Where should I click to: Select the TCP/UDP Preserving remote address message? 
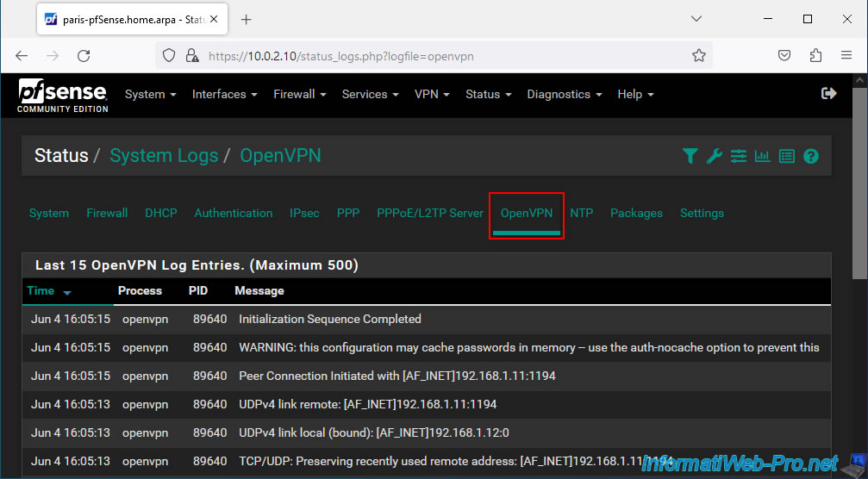(454, 461)
